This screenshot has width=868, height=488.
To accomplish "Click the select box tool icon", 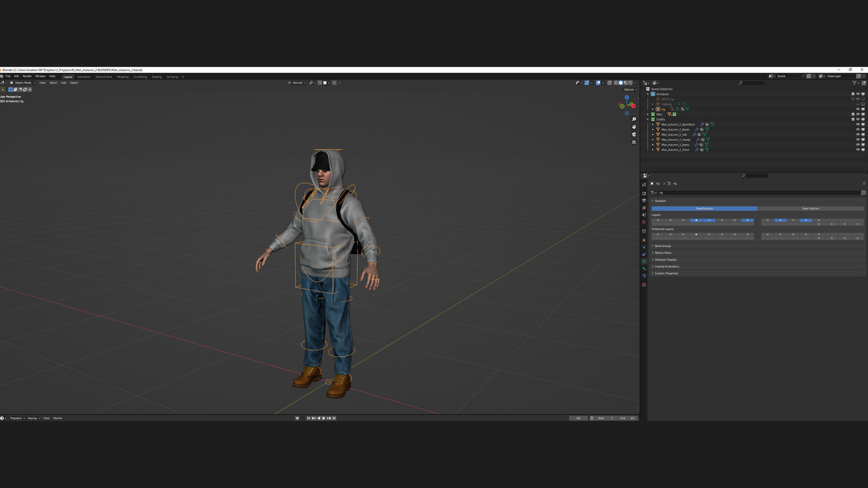I will coord(3,89).
